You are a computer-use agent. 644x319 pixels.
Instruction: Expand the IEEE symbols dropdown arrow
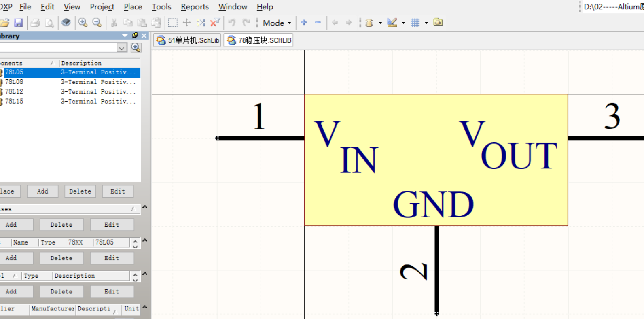tap(380, 23)
